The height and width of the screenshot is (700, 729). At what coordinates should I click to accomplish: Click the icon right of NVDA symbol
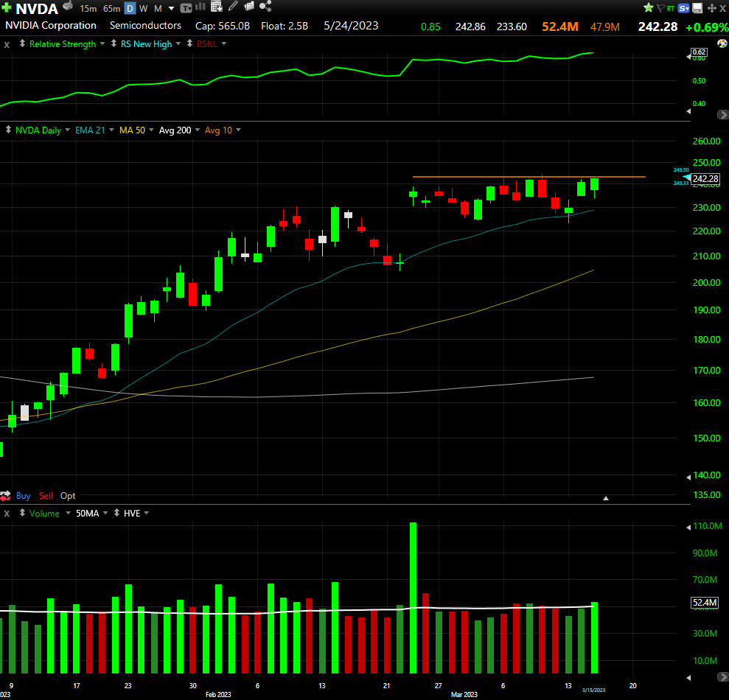(x=68, y=6)
